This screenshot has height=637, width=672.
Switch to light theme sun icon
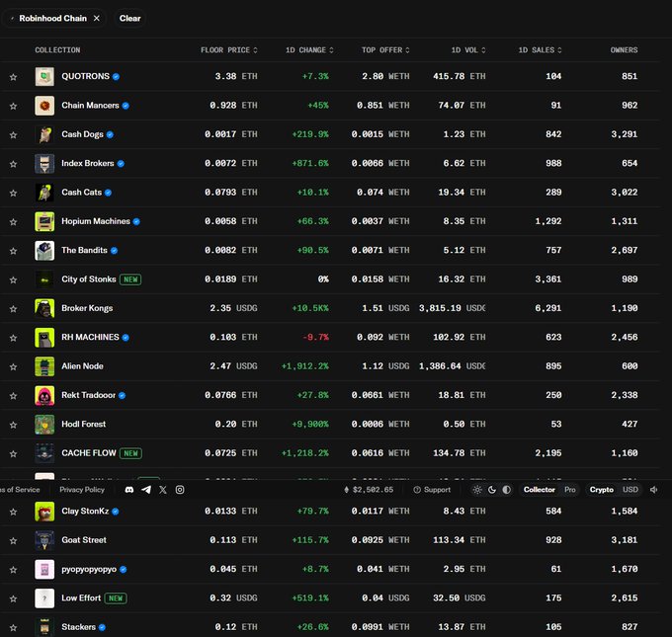[x=477, y=490]
